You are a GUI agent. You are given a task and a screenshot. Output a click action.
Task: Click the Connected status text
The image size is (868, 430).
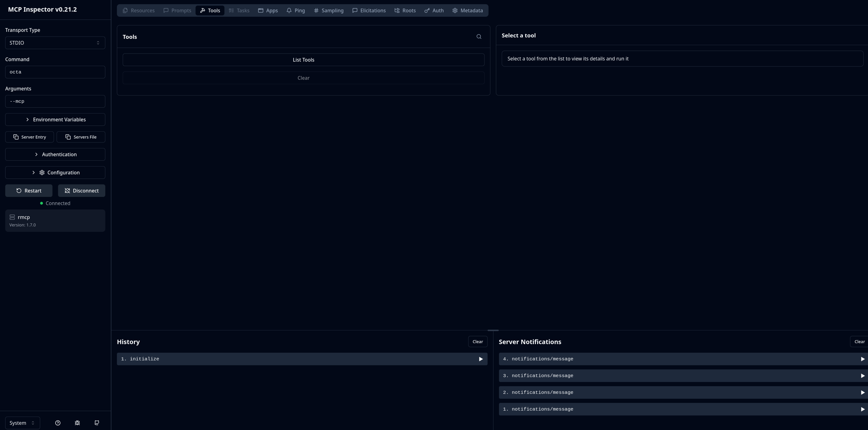click(58, 203)
